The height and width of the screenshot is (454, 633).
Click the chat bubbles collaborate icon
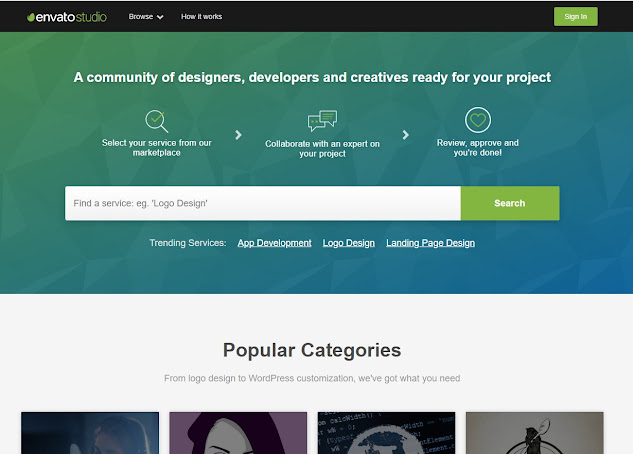click(x=322, y=121)
